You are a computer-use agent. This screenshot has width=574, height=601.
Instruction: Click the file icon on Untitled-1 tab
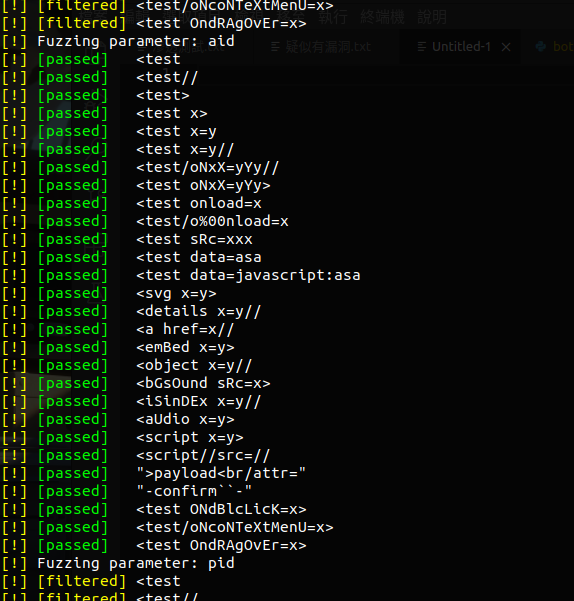tap(422, 47)
